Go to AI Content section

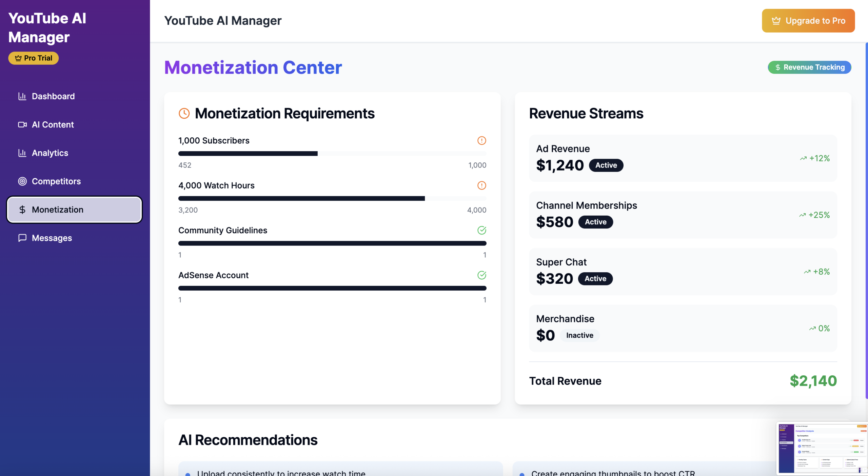point(74,125)
